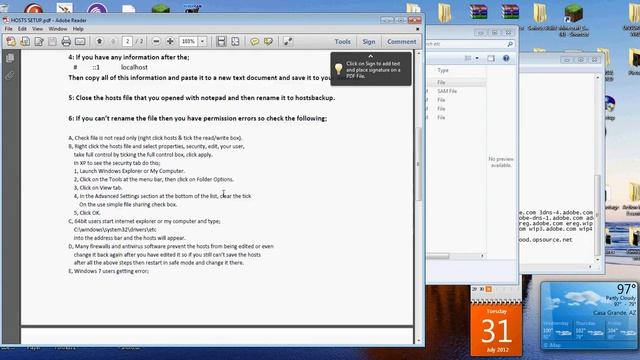Click the convert file to PDF icon
640x360 pixels.
pos(25,42)
